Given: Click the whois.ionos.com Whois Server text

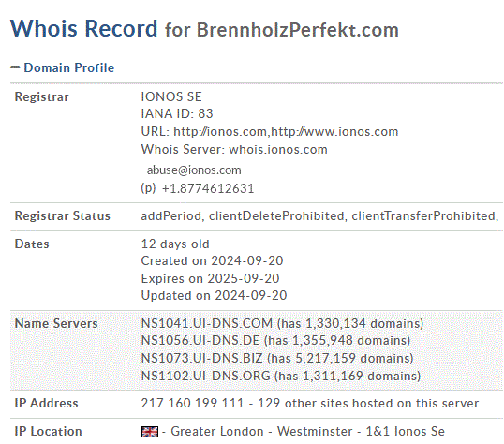Looking at the screenshot, I should [x=278, y=150].
